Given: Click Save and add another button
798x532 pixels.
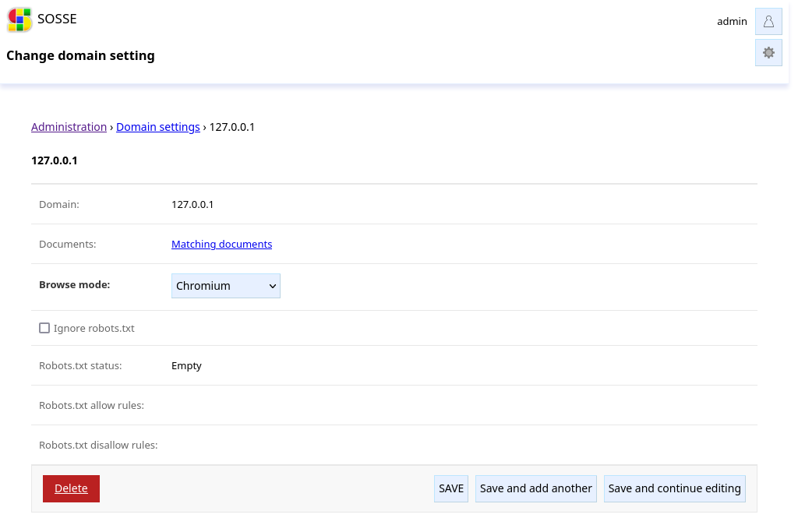Looking at the screenshot, I should click(536, 488).
